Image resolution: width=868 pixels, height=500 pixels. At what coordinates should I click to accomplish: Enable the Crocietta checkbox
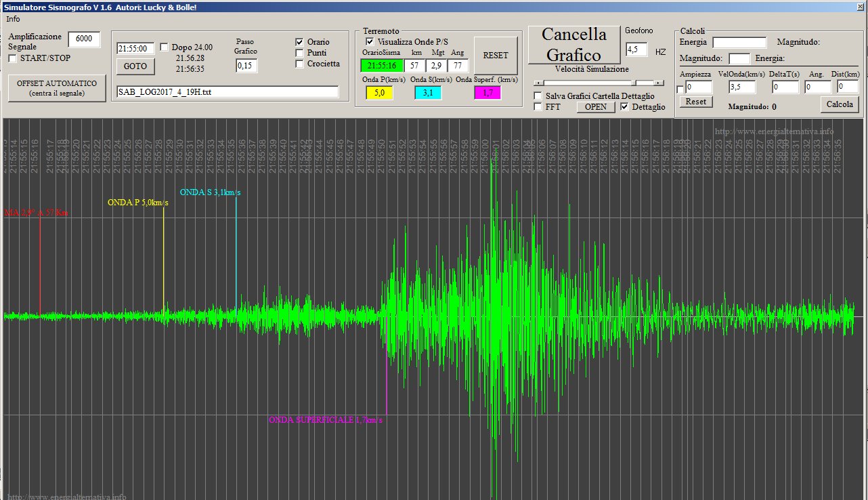[300, 64]
